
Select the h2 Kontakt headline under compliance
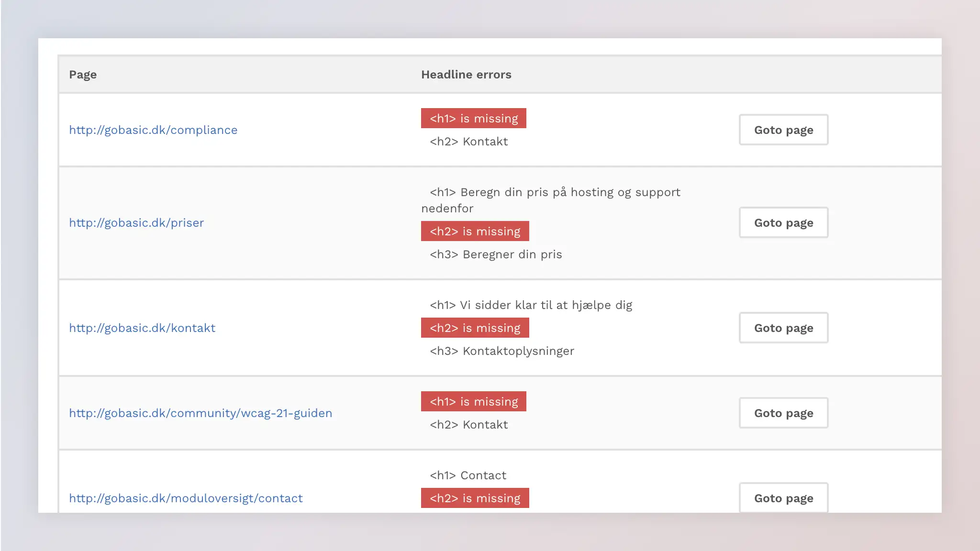point(468,141)
